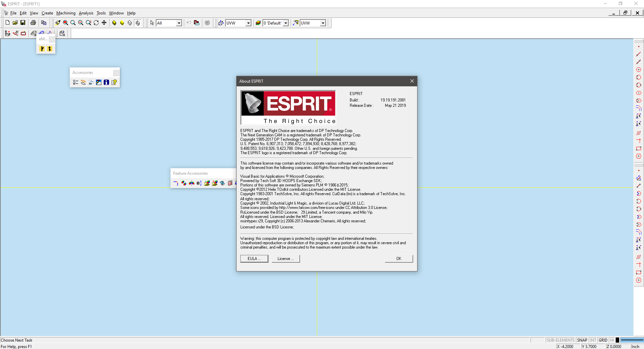644x349 pixels.
Task: Toggle GRID mode in status bar
Action: [603, 340]
